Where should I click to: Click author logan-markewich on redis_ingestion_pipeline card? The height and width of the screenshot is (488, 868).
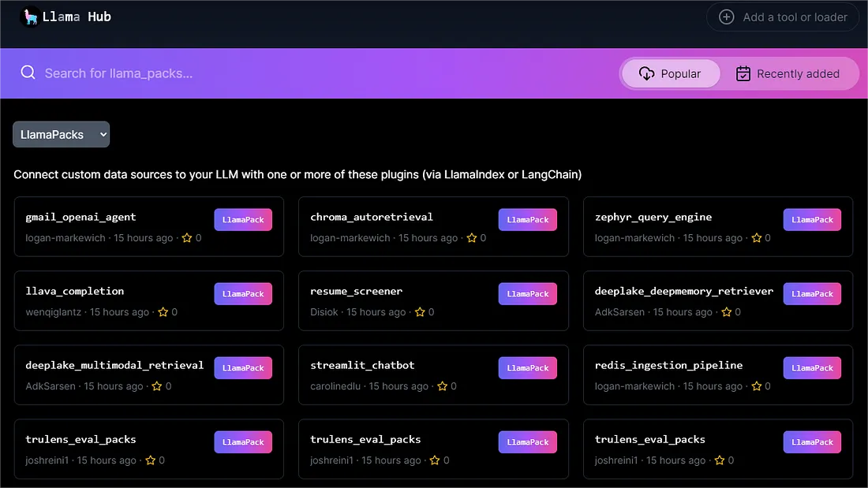[634, 386]
